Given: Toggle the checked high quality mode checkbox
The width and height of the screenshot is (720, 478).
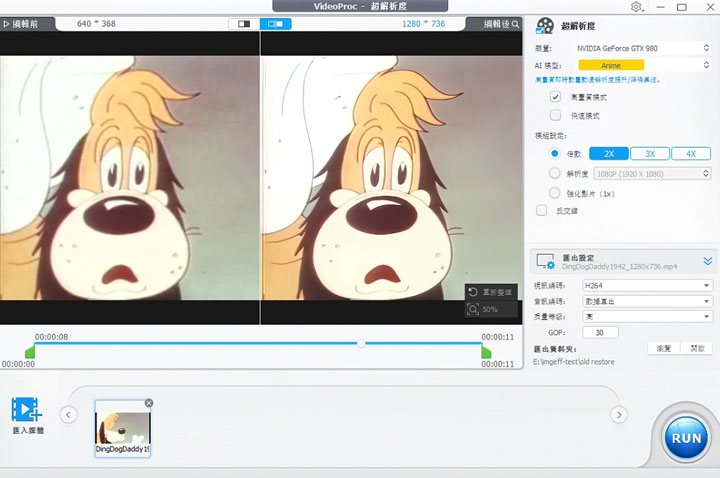Looking at the screenshot, I should coord(555,97).
